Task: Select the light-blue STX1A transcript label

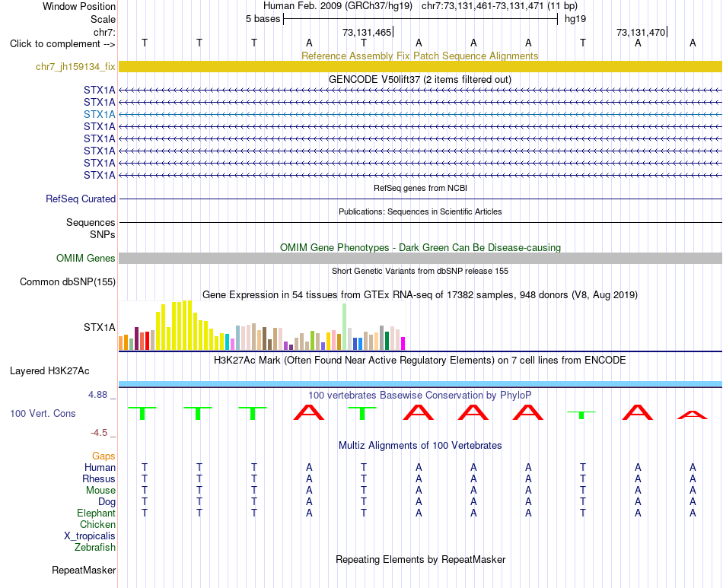Action: pos(99,114)
